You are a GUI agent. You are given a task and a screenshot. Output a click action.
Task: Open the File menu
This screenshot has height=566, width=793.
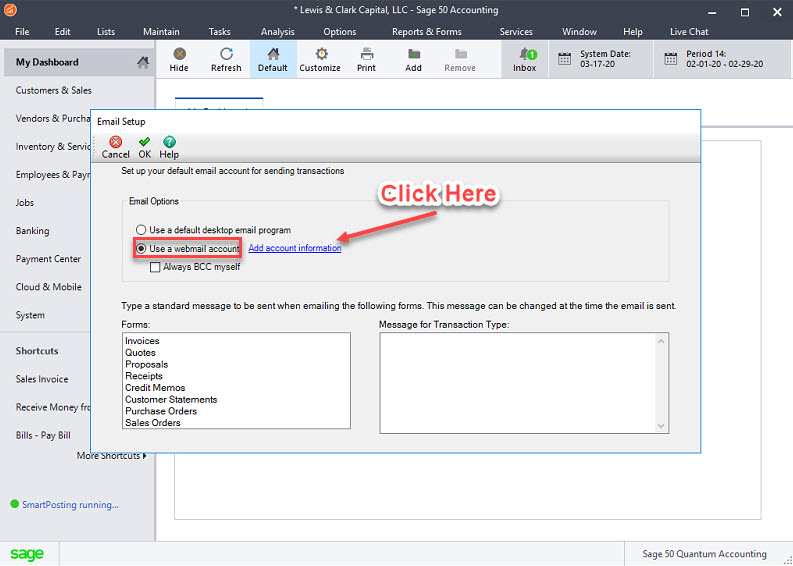point(22,31)
